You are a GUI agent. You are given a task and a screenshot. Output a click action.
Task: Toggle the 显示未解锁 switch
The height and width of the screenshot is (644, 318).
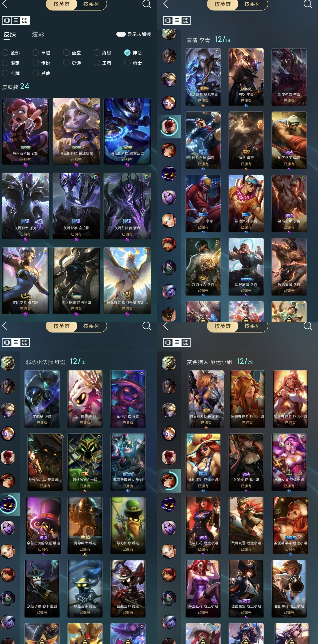coord(121,34)
